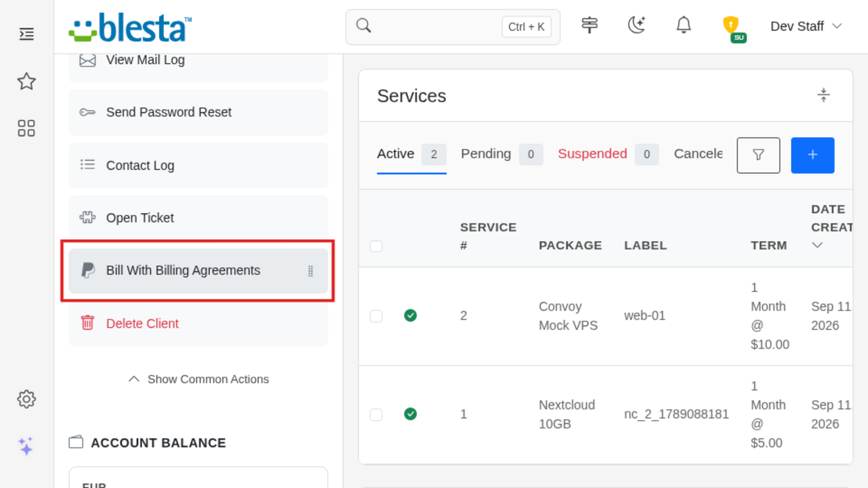Click the Contact Log list icon
The image size is (868, 488).
point(87,164)
